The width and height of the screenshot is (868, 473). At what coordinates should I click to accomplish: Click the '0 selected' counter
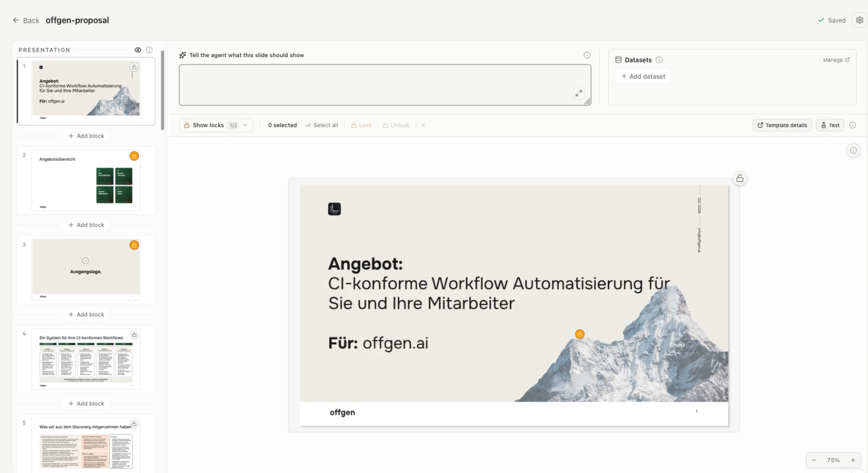click(283, 125)
